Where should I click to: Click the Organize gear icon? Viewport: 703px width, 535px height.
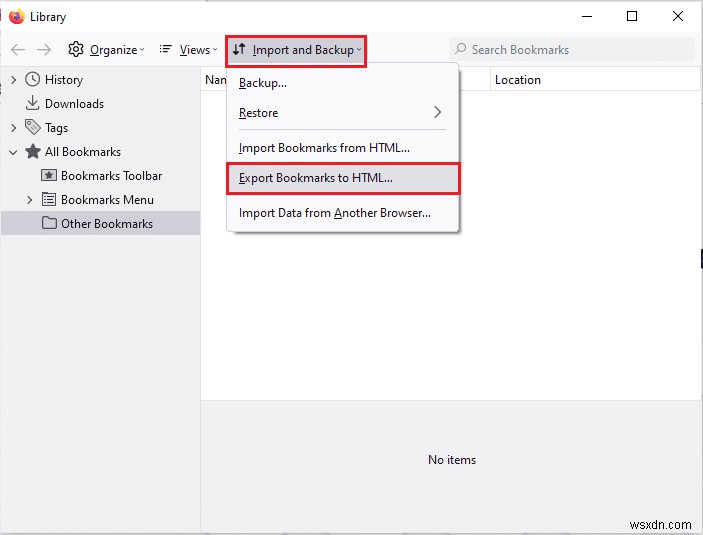76,49
